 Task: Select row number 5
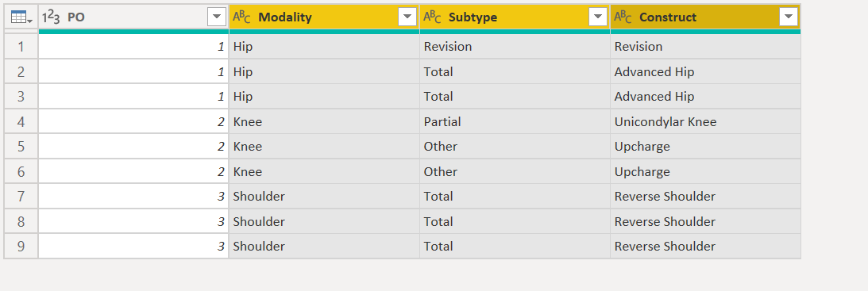click(x=21, y=146)
